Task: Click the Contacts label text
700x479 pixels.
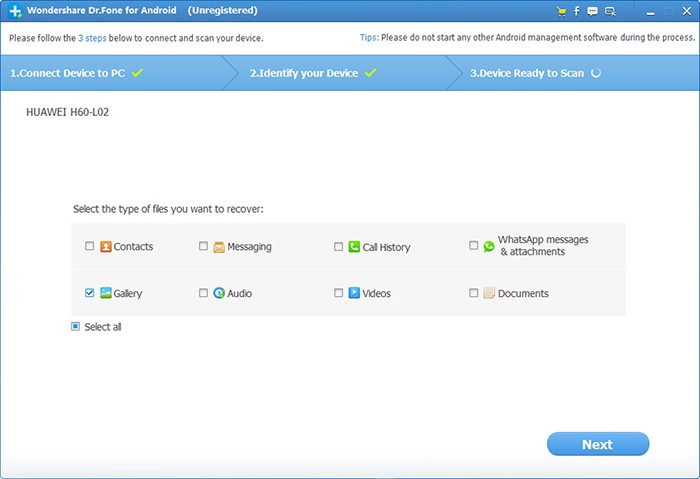Action: click(133, 246)
